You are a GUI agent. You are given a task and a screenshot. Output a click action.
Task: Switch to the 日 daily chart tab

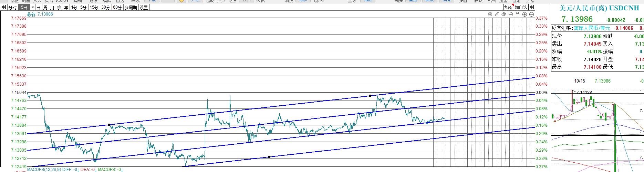pos(39,7)
